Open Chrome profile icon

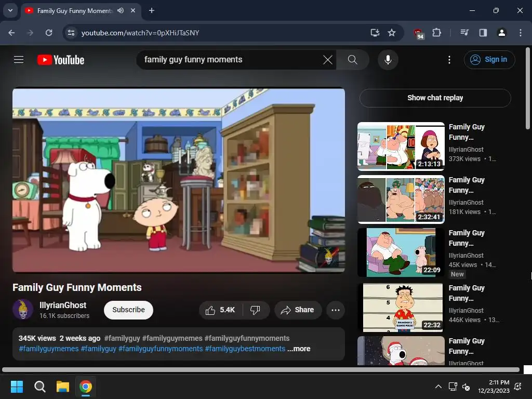tap(501, 33)
